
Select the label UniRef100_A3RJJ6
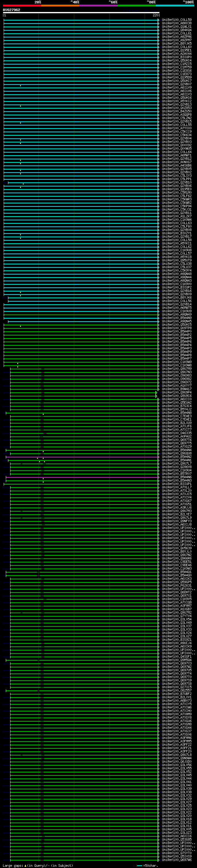177,507
